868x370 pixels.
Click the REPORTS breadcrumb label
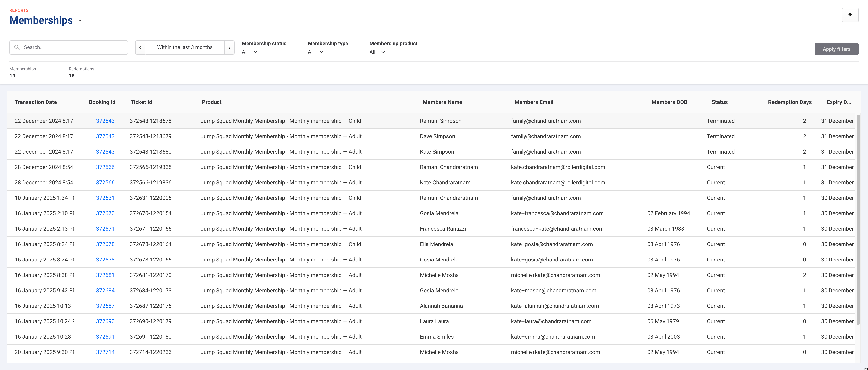tap(19, 10)
